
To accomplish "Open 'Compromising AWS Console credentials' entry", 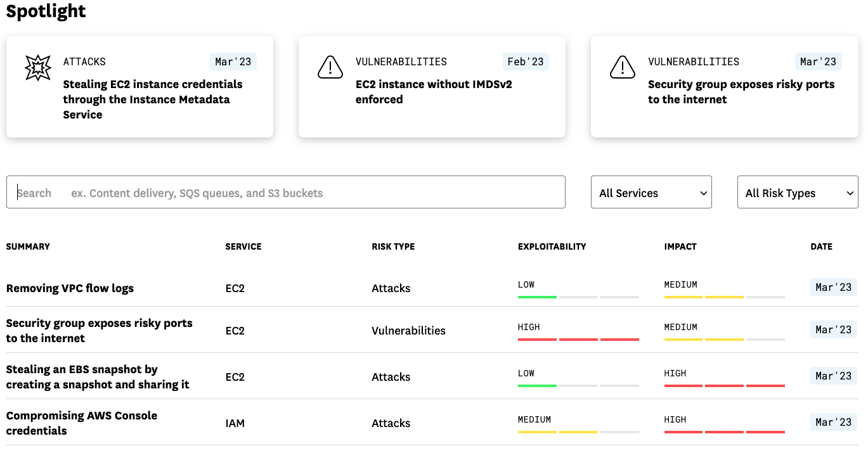I will click(x=82, y=423).
